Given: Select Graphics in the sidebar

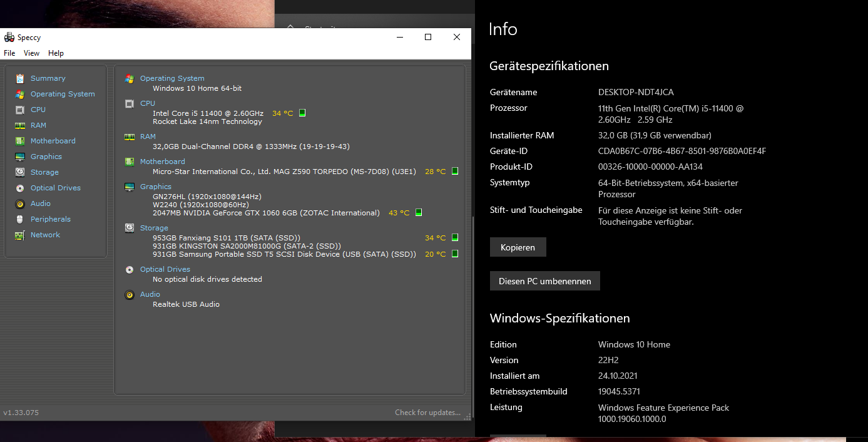Looking at the screenshot, I should [46, 157].
